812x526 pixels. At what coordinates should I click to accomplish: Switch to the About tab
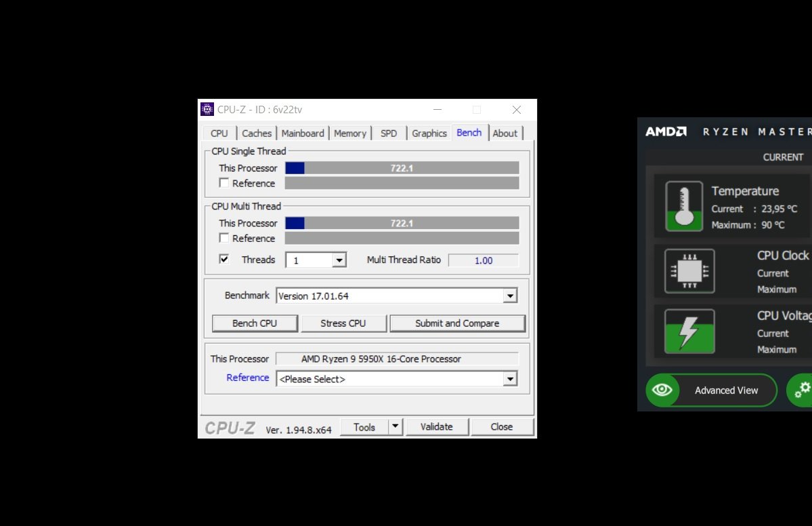pyautogui.click(x=505, y=133)
